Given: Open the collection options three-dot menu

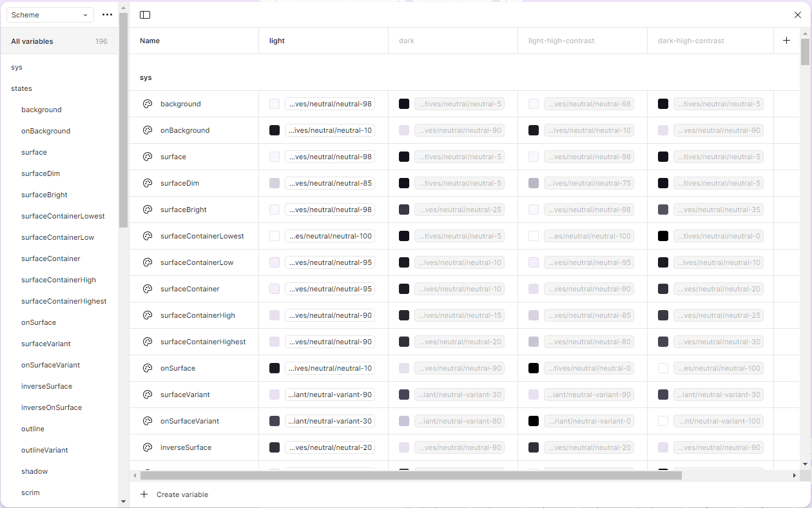Looking at the screenshot, I should pos(107,15).
